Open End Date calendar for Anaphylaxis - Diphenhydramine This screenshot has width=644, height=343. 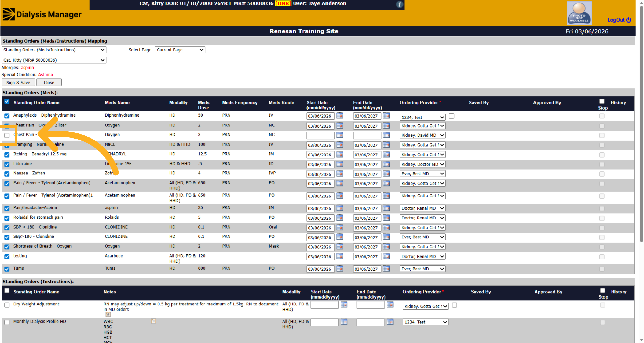[x=386, y=116]
